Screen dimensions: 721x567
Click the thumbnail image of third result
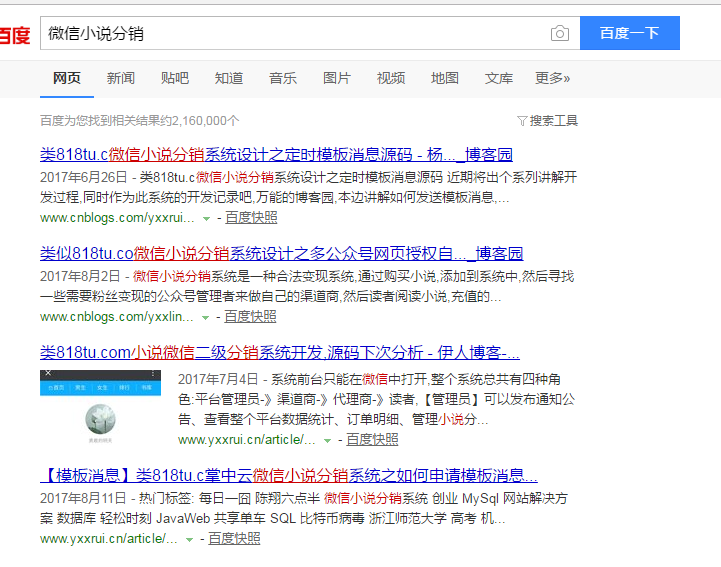pos(100,407)
